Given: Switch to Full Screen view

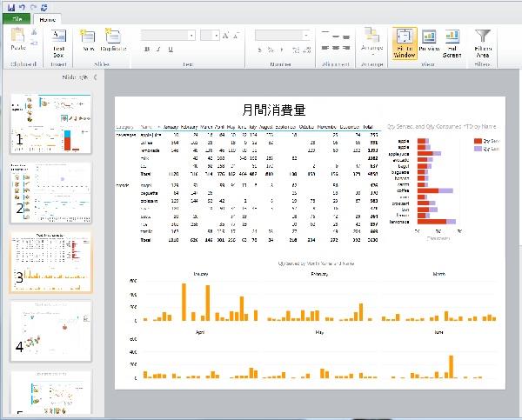Looking at the screenshot, I should pos(452,43).
